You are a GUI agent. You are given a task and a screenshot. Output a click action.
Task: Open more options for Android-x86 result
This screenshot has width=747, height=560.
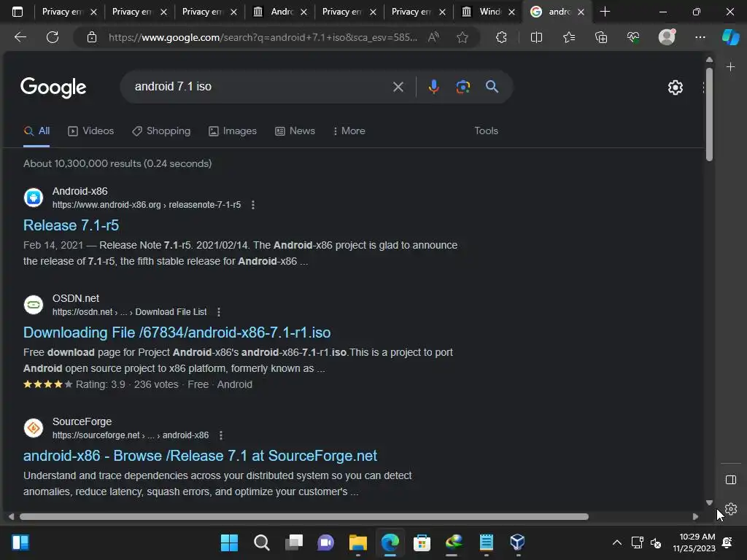[x=253, y=205]
